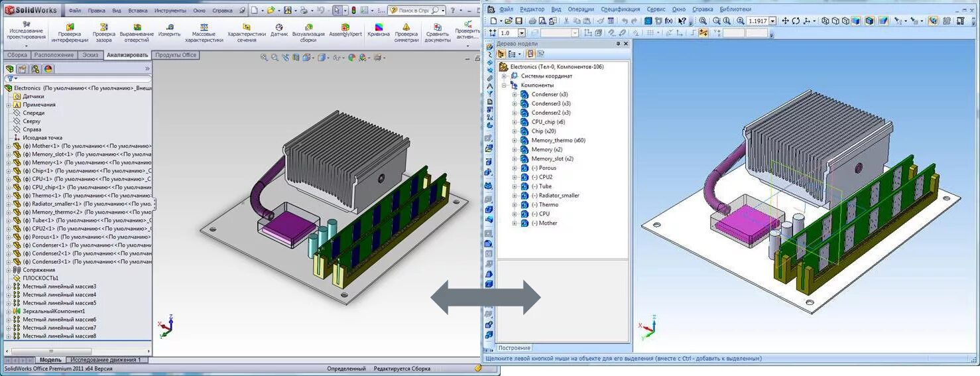Click the save icon in KOMPAS toolbar
Screen dimensions: 980x376
click(518, 21)
